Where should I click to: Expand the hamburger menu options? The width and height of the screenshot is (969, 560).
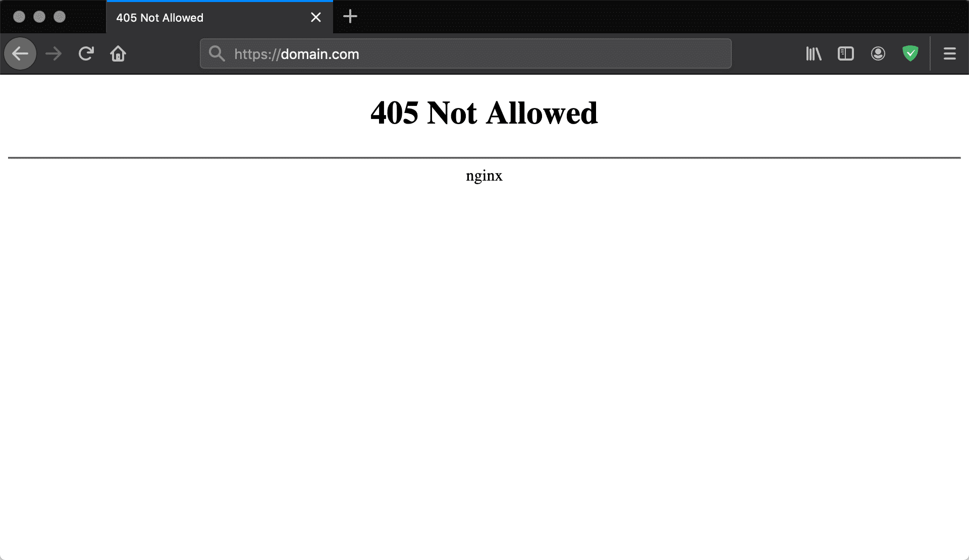pos(950,53)
